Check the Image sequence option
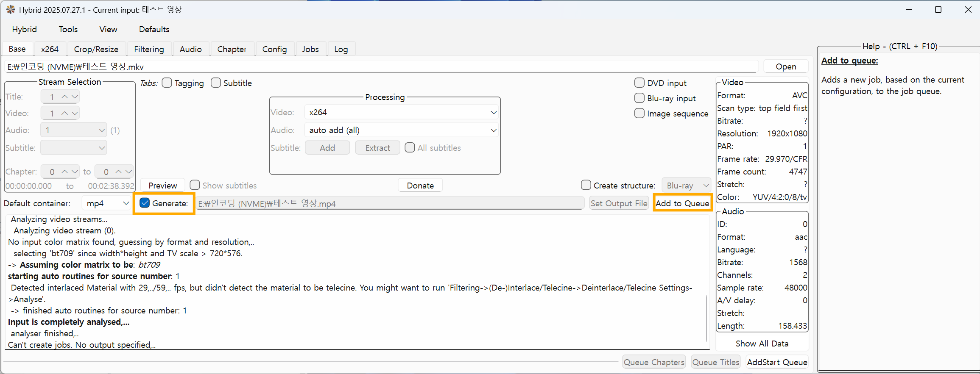980x374 pixels. click(x=639, y=113)
